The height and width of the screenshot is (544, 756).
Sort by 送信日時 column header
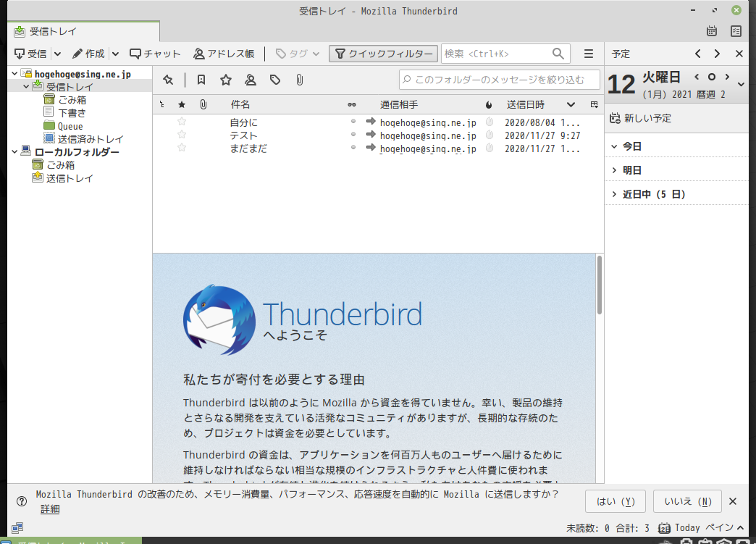[x=526, y=104]
